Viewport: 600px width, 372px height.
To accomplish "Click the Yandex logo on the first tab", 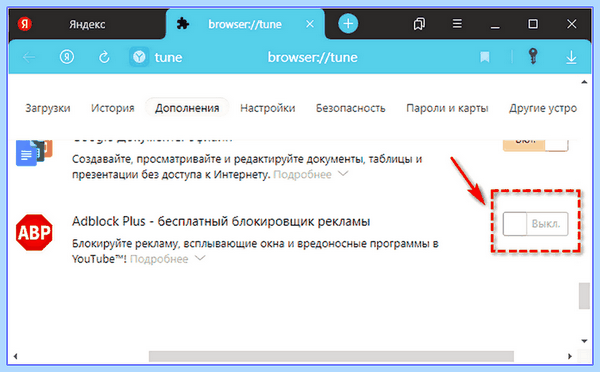I will [24, 24].
